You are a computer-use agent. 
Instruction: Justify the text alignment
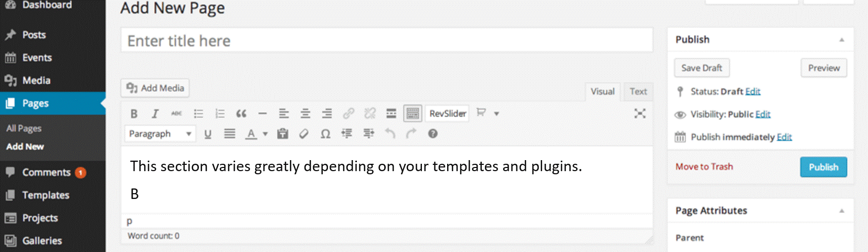pos(229,134)
